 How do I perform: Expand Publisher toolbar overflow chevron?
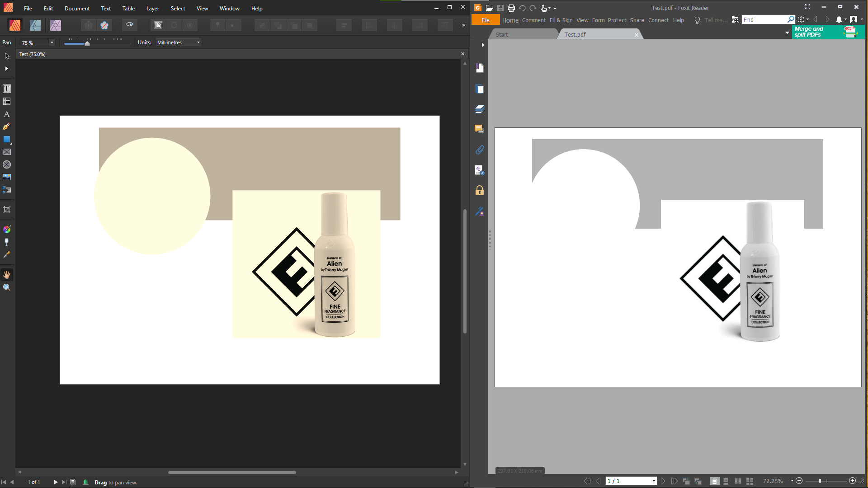pyautogui.click(x=463, y=25)
